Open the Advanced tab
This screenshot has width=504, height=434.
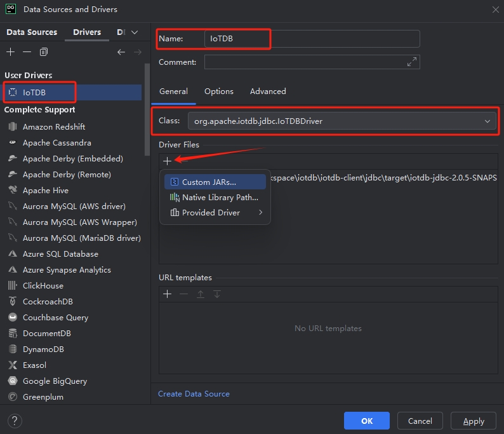click(268, 92)
